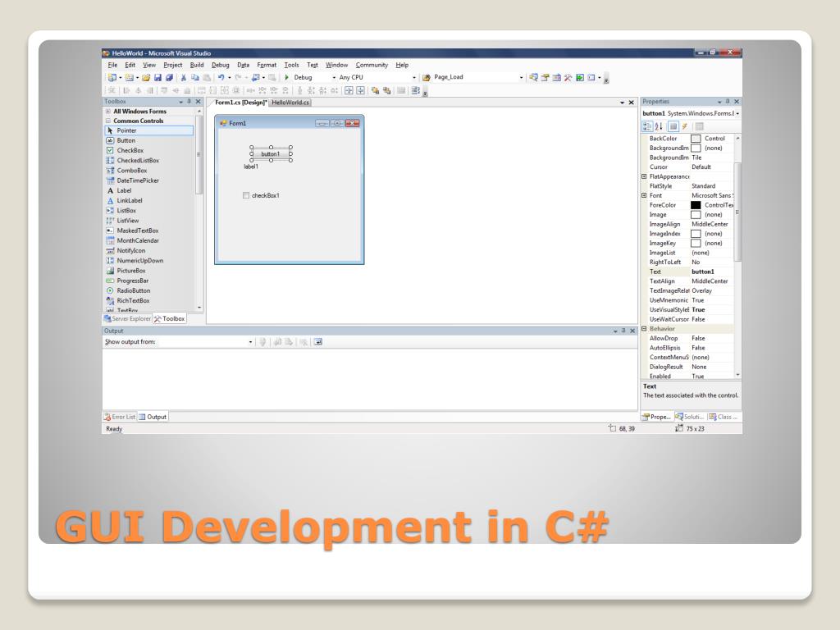
Task: Close the Toolbox panel
Action: [x=199, y=101]
